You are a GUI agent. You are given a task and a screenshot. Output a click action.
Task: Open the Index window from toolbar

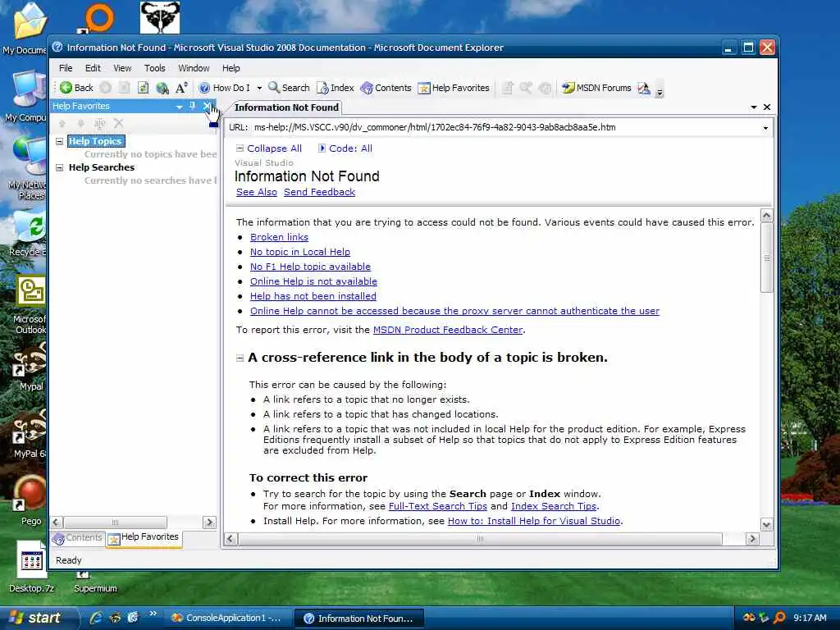[x=336, y=88]
